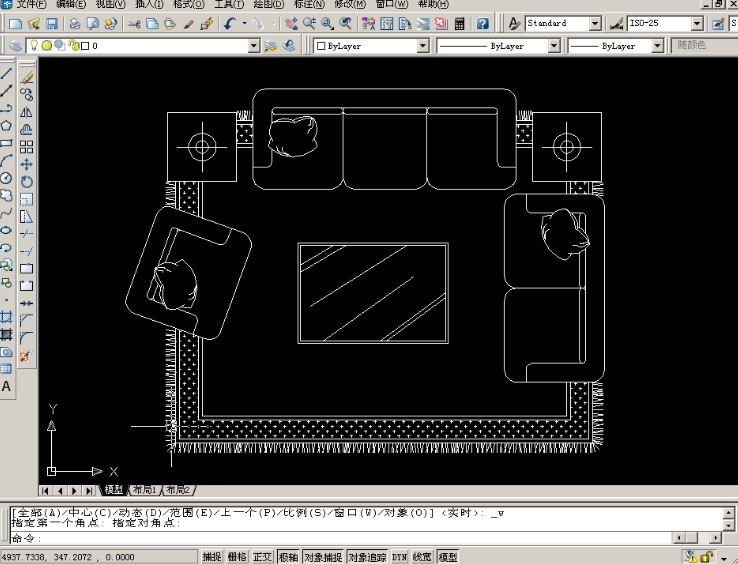Open the 文件(F) menu
738x564 pixels.
[x=31, y=4]
